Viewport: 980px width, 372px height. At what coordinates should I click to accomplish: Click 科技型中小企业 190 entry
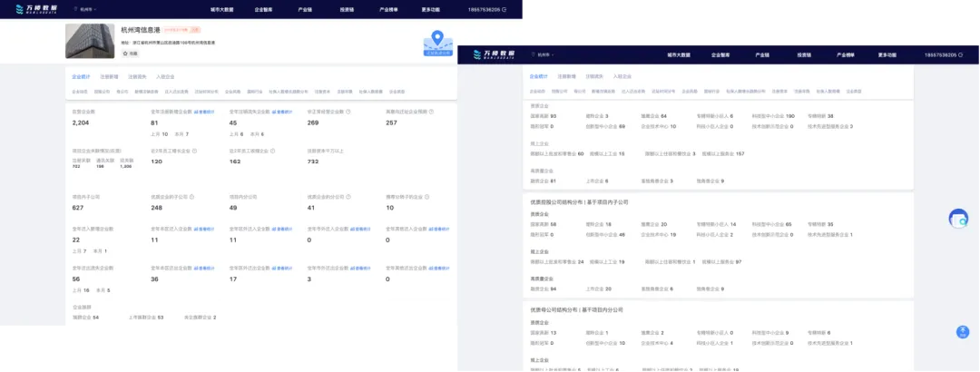(x=773, y=116)
